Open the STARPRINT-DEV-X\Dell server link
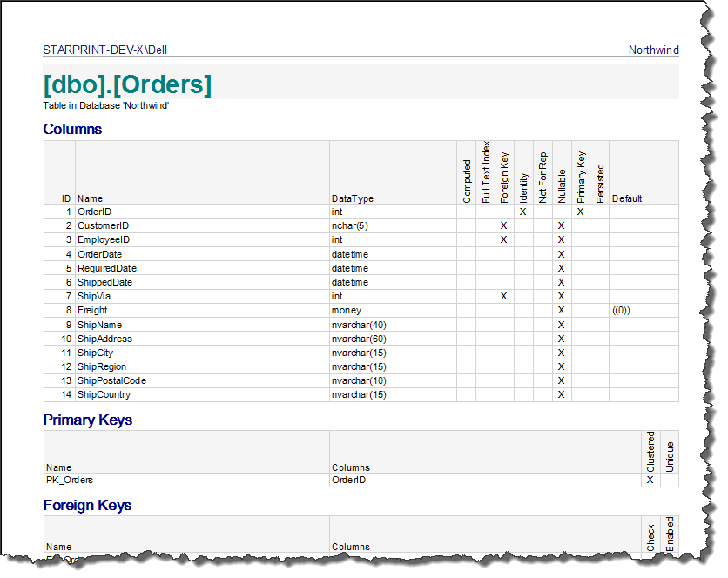The image size is (728, 578). [x=104, y=50]
